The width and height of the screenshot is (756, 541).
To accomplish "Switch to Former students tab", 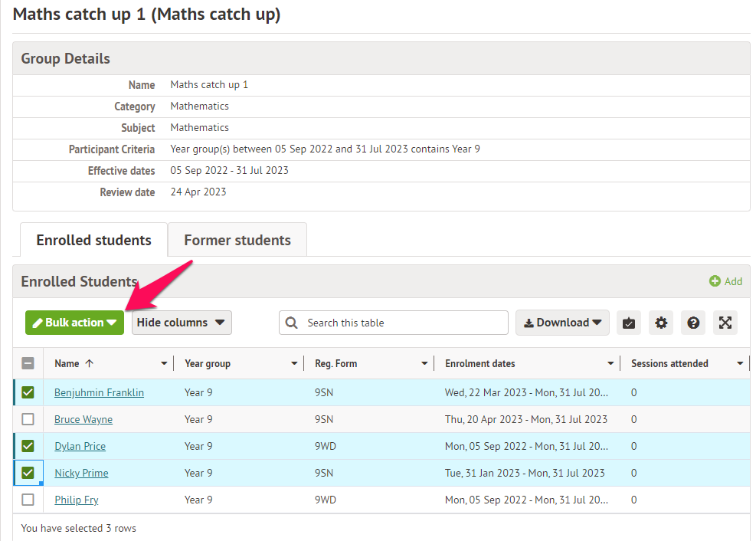I will coord(237,240).
